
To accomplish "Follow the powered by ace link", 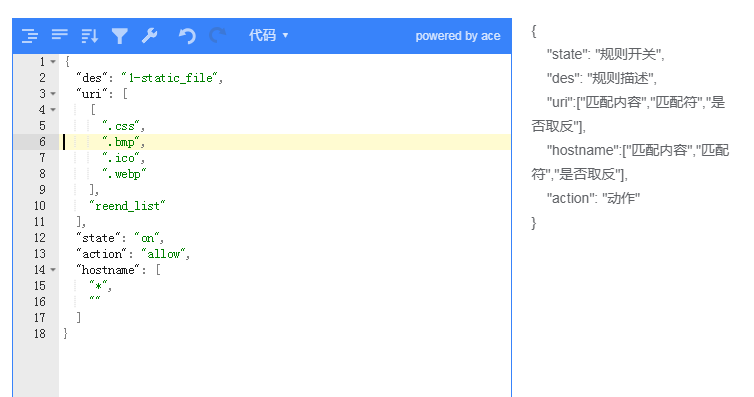I will click(458, 36).
